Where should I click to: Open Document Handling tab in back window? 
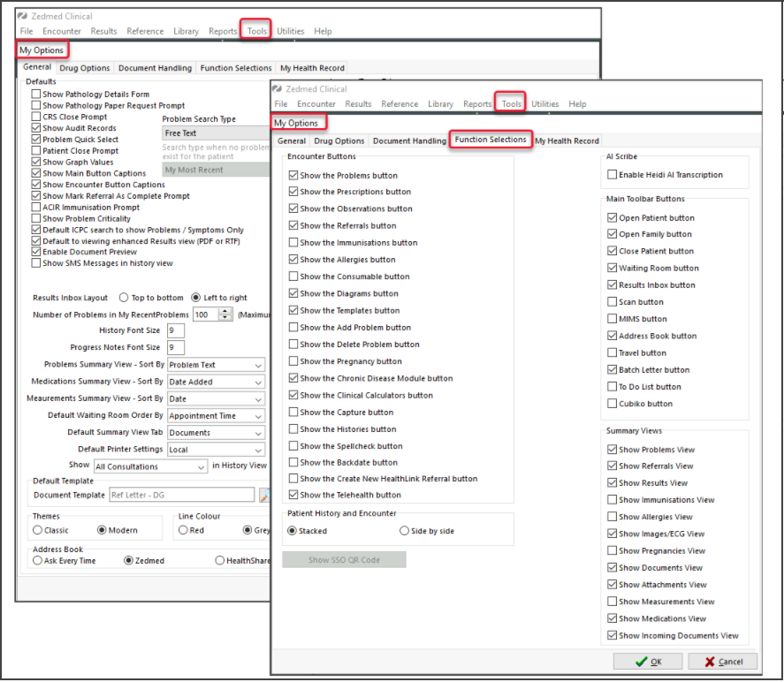click(155, 68)
